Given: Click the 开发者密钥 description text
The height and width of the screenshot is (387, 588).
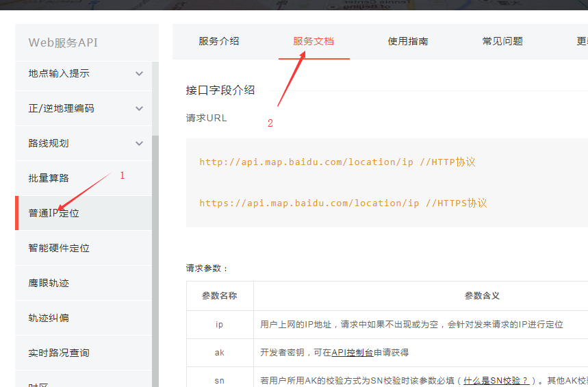Looking at the screenshot, I should (x=334, y=353).
